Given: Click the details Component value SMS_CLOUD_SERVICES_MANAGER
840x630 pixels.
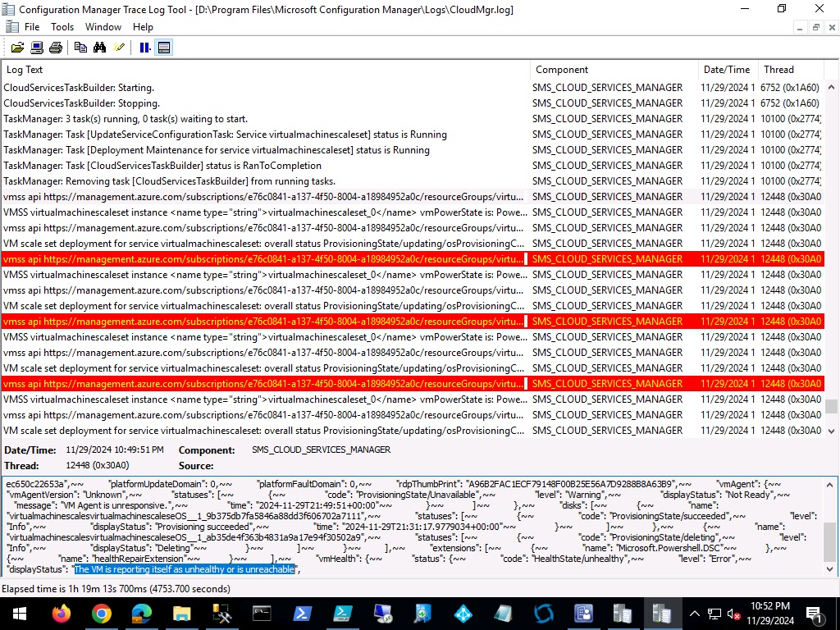Looking at the screenshot, I should [322, 450].
